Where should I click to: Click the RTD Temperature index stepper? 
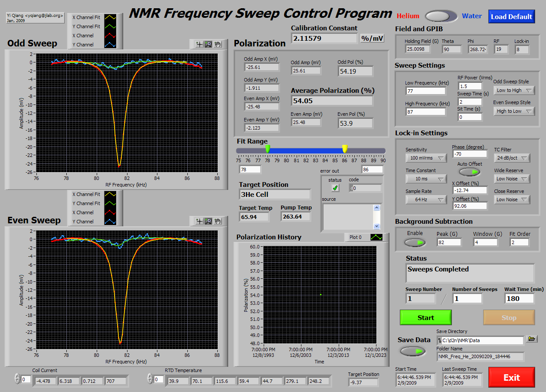[x=150, y=379]
